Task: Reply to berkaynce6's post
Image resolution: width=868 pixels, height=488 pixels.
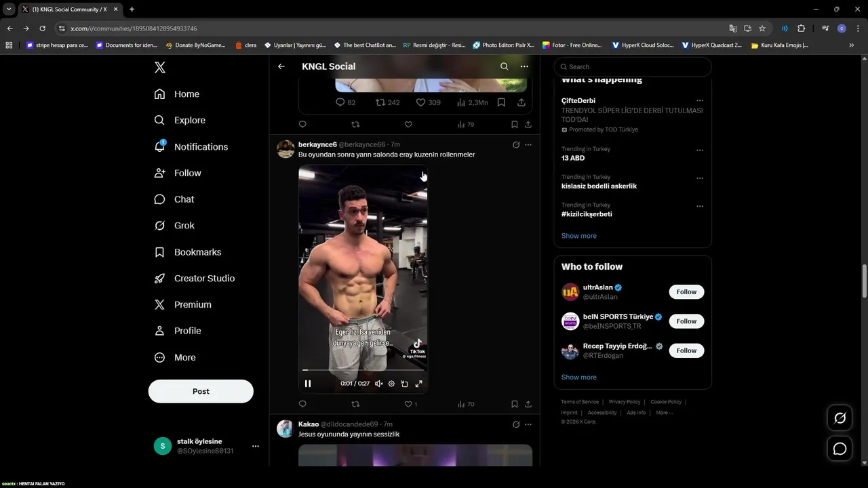Action: coord(302,404)
